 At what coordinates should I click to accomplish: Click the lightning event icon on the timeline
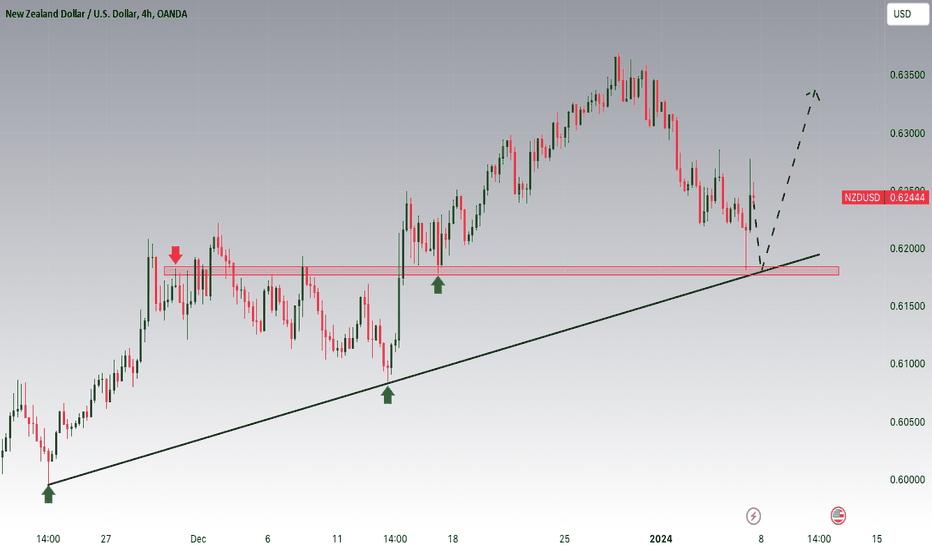753,516
